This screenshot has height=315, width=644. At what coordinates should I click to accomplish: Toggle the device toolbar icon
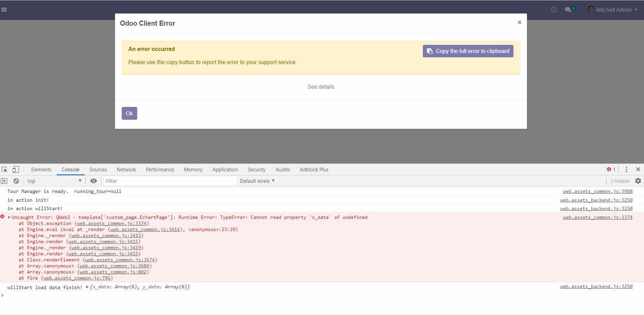pos(16,170)
